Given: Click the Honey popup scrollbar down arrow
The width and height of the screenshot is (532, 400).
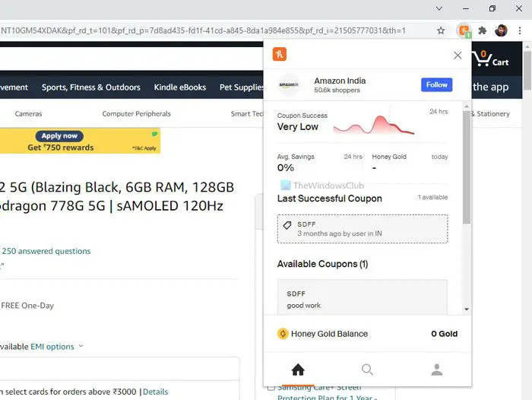Looking at the screenshot, I should [x=467, y=309].
